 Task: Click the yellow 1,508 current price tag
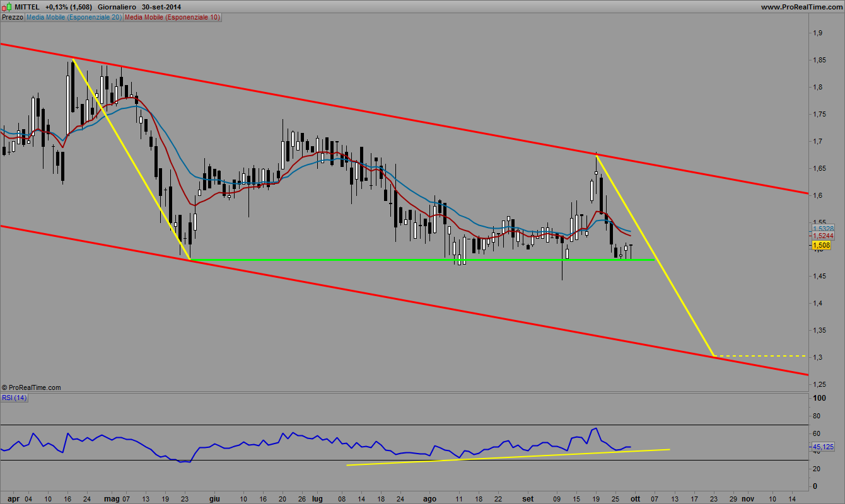(x=821, y=244)
